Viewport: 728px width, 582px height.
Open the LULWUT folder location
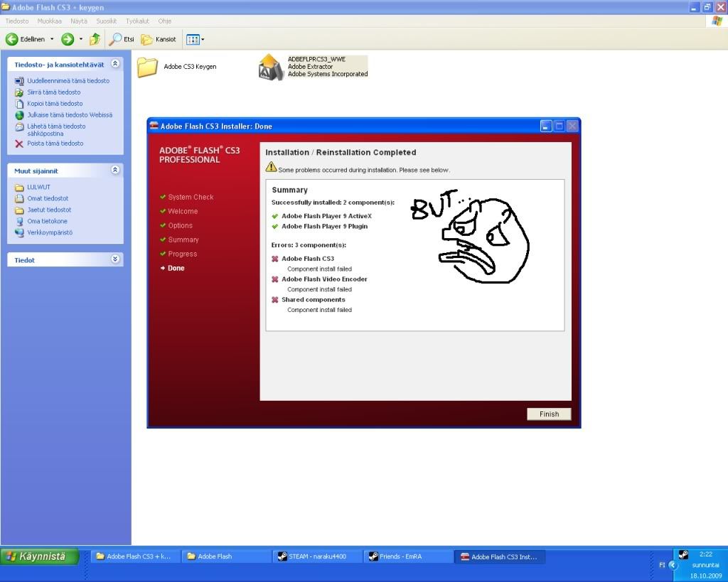[38, 187]
